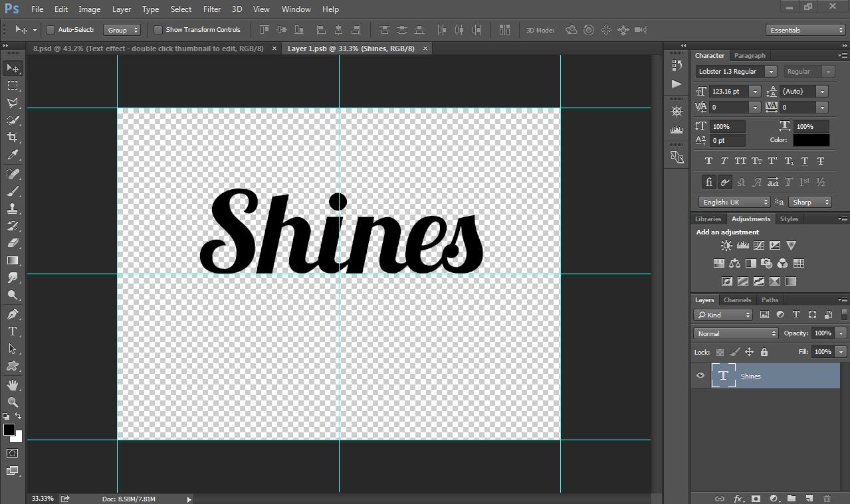
Task: Open the Filter menu
Action: (211, 9)
